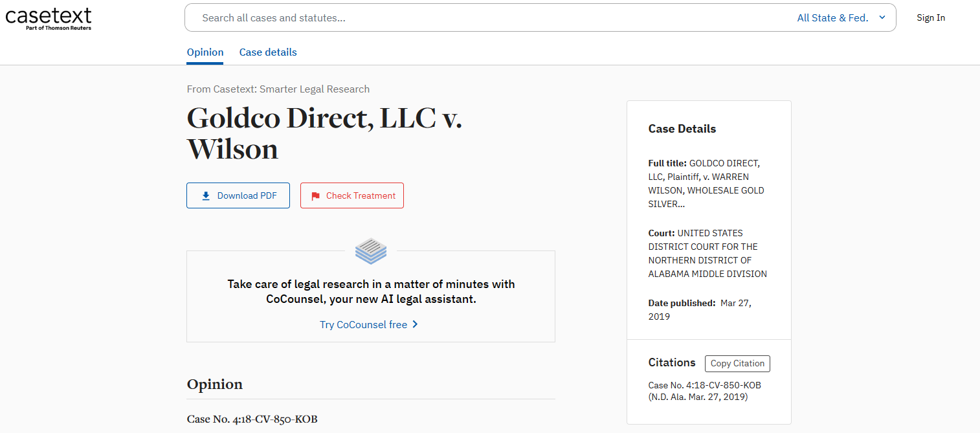
Task: Click the dropdown caret in the search bar
Action: pos(882,17)
